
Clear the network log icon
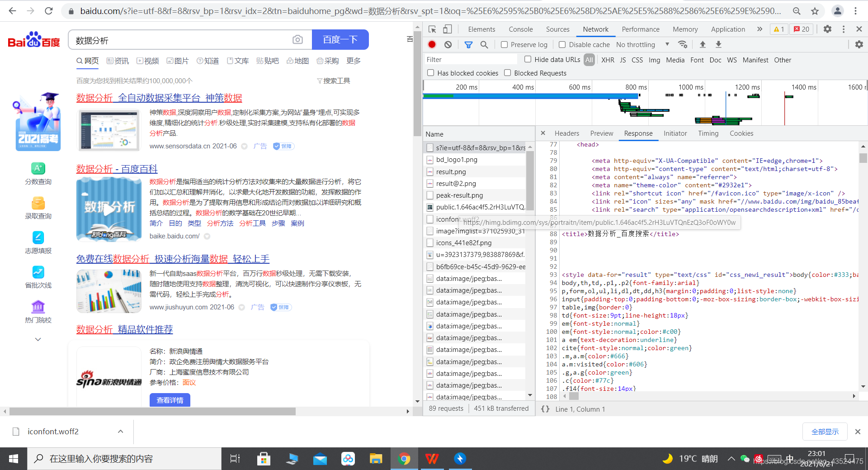tap(448, 44)
